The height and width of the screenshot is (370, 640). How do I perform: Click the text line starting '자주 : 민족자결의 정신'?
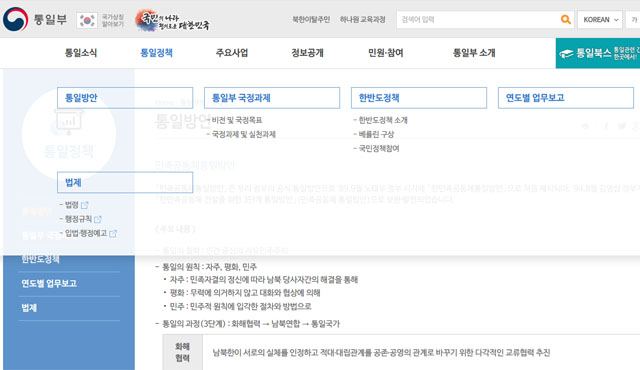264,280
